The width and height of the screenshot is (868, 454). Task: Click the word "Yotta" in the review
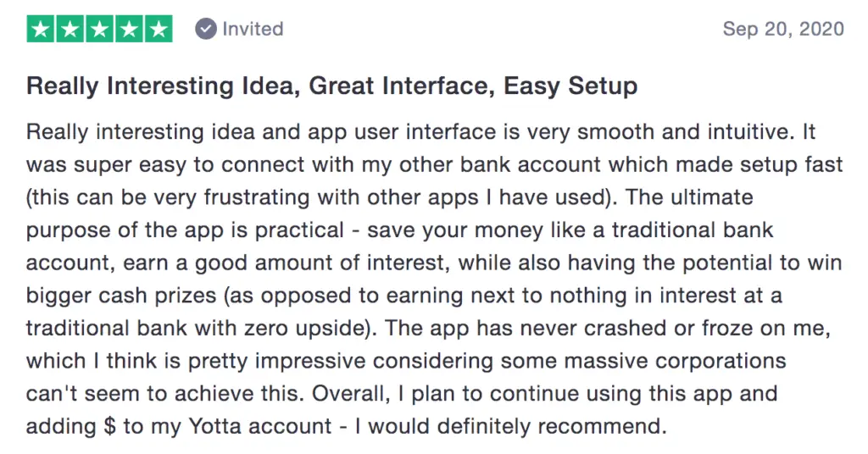(214, 426)
